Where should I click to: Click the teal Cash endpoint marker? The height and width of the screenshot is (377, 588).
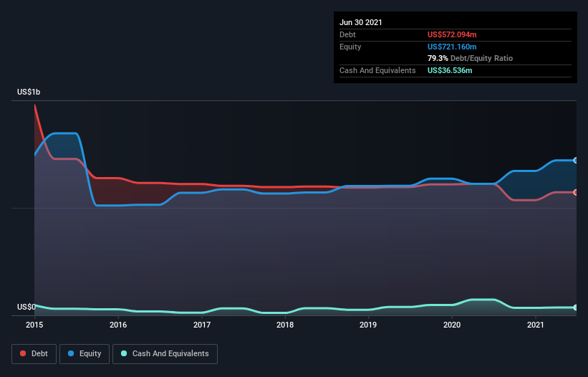[576, 307]
